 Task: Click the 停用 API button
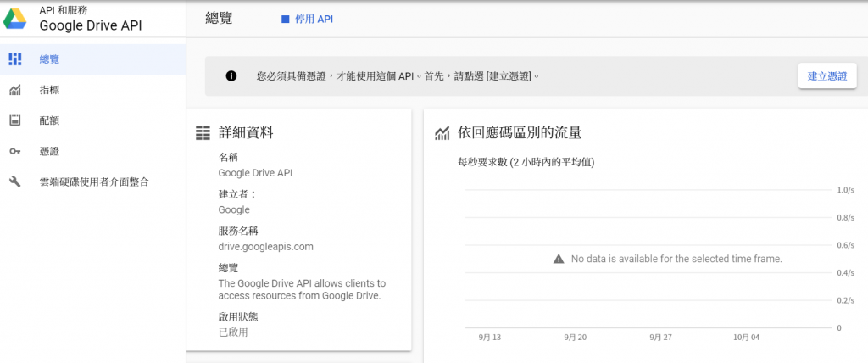point(307,20)
